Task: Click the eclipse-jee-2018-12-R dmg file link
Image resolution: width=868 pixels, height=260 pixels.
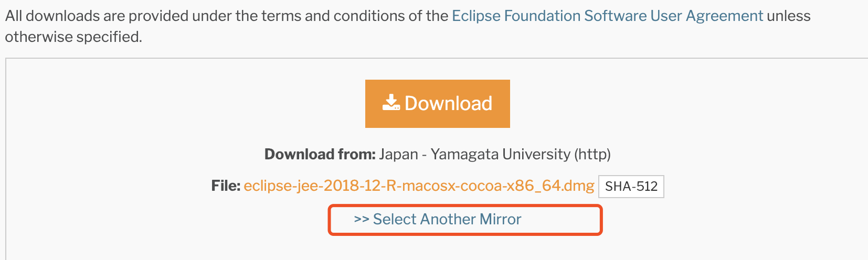Action: point(419,186)
